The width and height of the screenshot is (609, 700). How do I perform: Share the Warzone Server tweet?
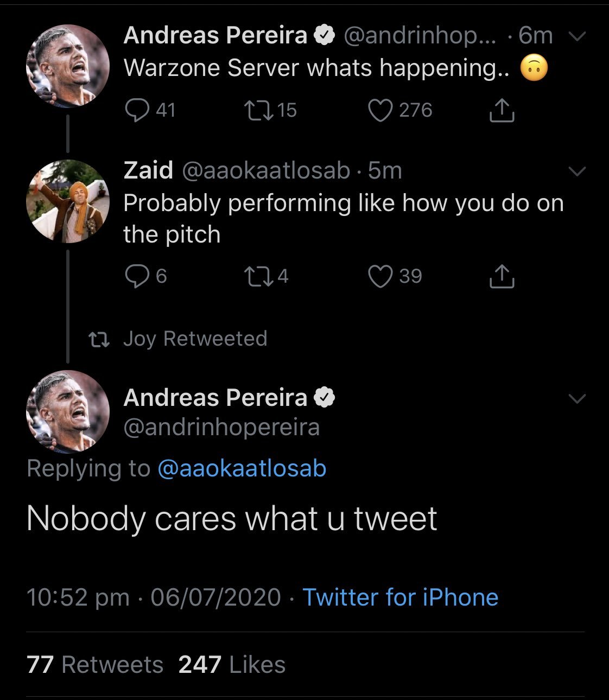502,110
